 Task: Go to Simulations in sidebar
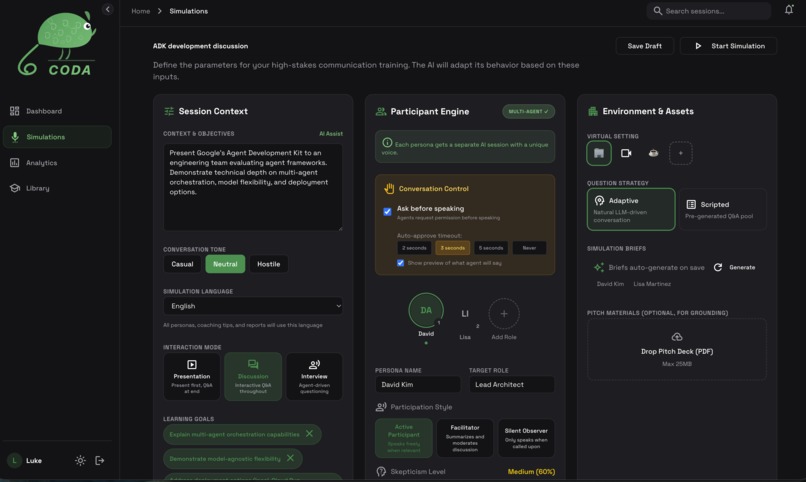[x=57, y=137]
